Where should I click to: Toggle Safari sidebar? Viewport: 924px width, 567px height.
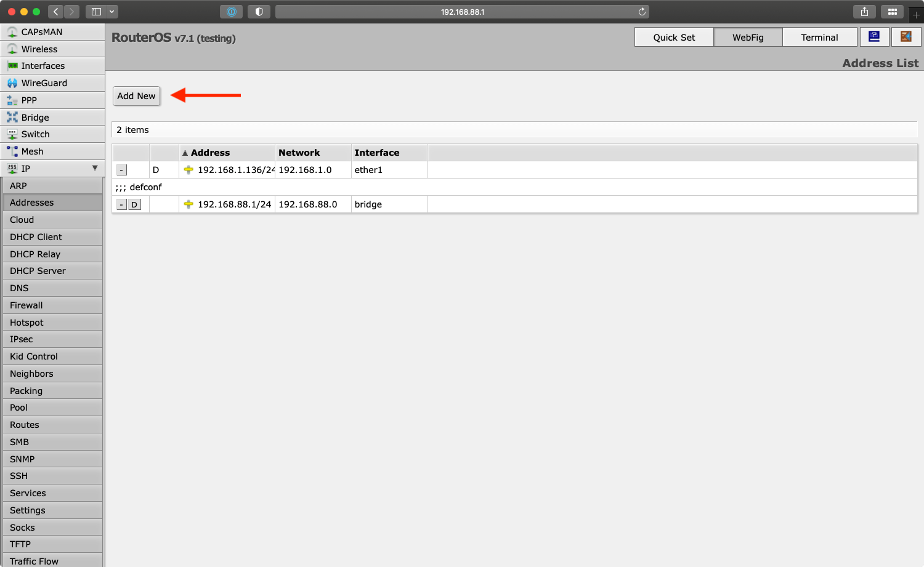pyautogui.click(x=96, y=12)
